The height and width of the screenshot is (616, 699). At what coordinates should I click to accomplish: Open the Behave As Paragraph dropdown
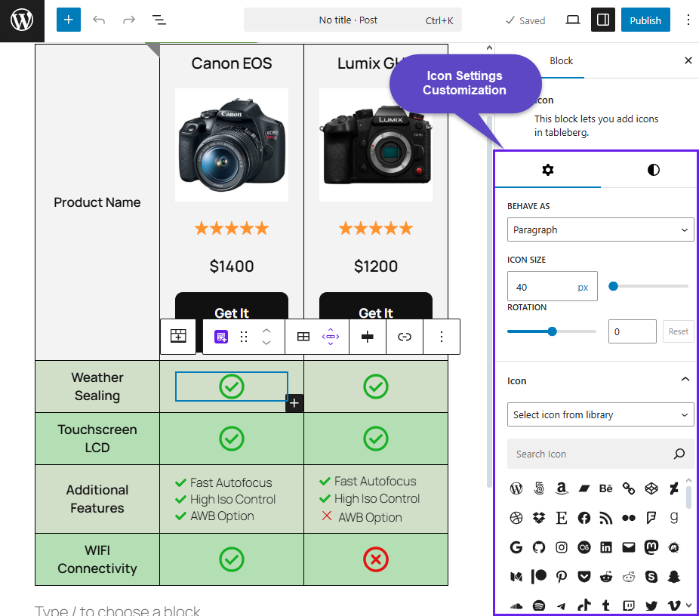[x=600, y=230]
